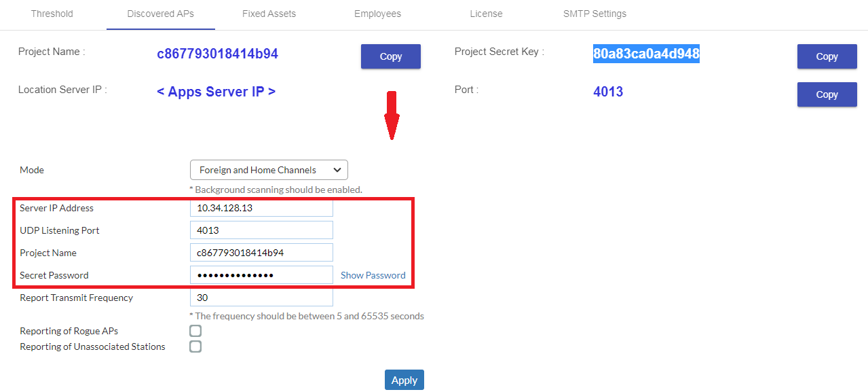The image size is (868, 392).
Task: Select the UDP Listening Port field
Action: [261, 230]
